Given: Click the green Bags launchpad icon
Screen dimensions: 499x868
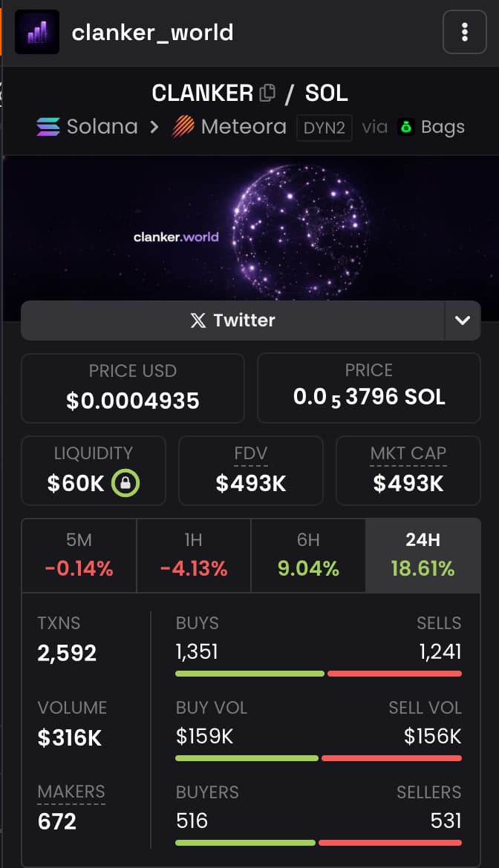Looking at the screenshot, I should point(405,127).
